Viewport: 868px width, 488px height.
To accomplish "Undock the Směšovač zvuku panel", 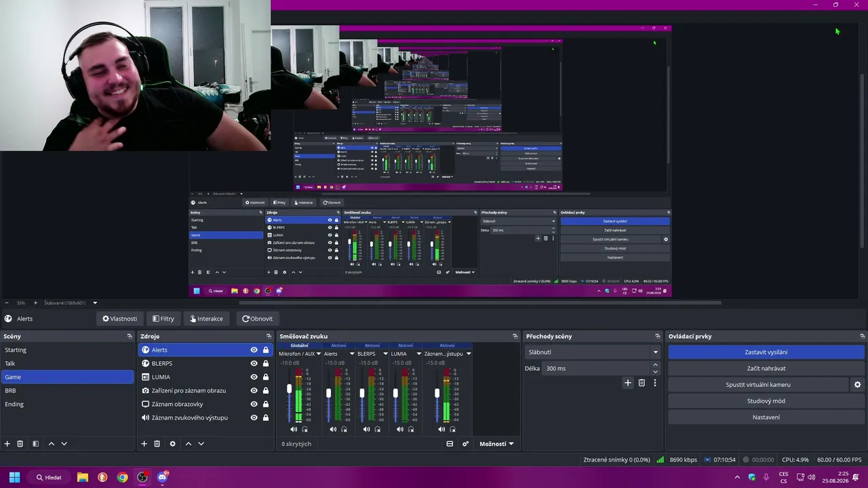I will pyautogui.click(x=515, y=336).
